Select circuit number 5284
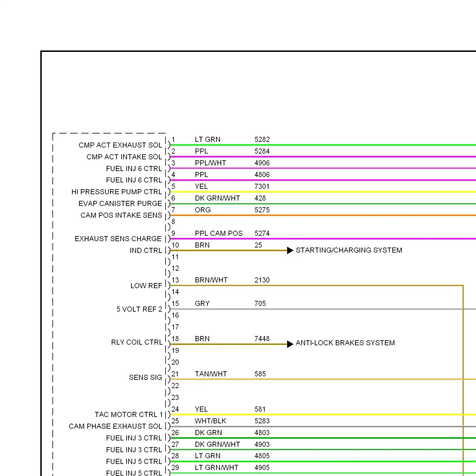The height and width of the screenshot is (476, 476). [x=262, y=151]
